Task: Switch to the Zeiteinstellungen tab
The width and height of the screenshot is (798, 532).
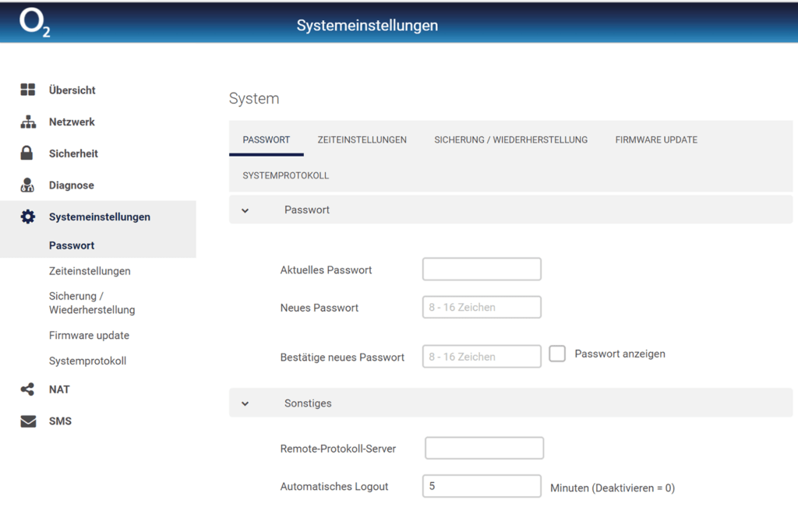Action: tap(362, 140)
